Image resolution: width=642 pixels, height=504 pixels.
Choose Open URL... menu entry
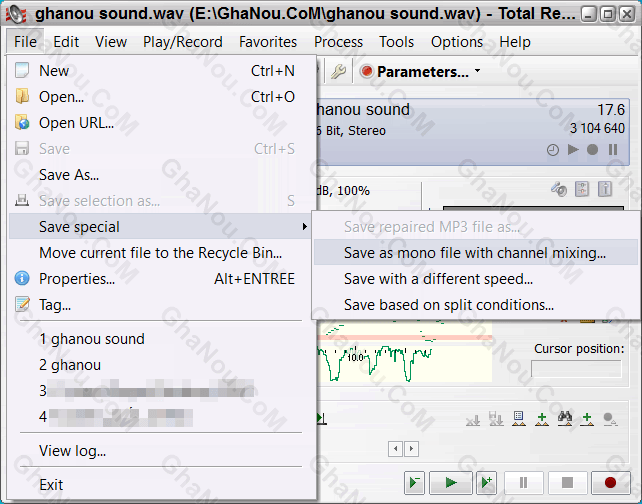(160, 123)
